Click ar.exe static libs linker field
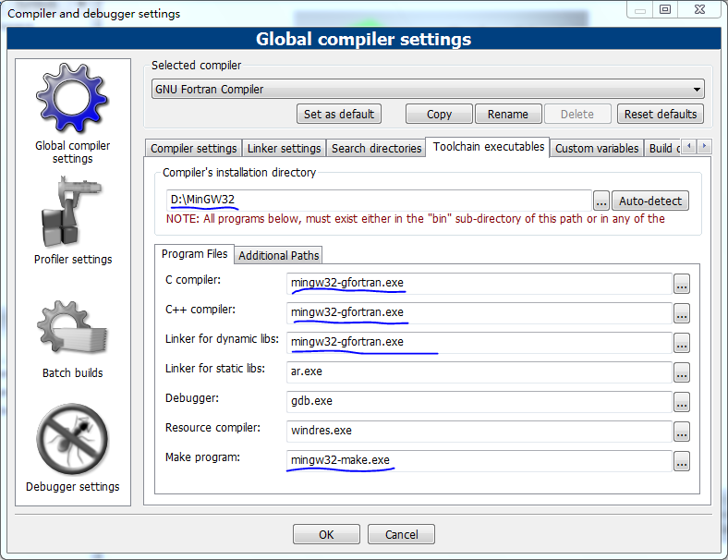Image resolution: width=728 pixels, height=560 pixels. tap(479, 371)
